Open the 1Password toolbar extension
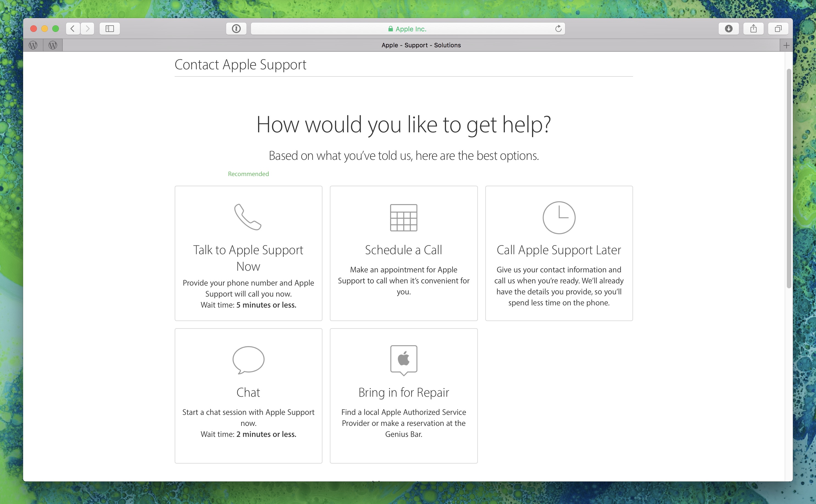Screen dimensions: 816x504 pos(236,29)
